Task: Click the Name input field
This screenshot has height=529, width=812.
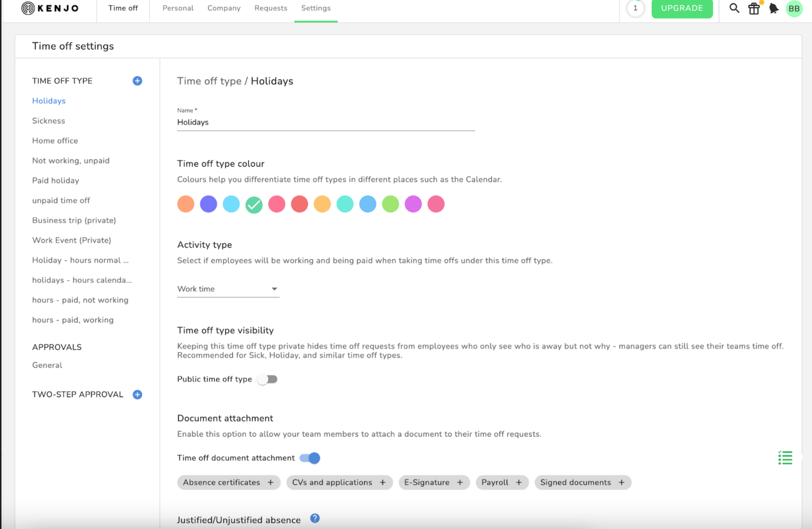Action: pos(326,122)
